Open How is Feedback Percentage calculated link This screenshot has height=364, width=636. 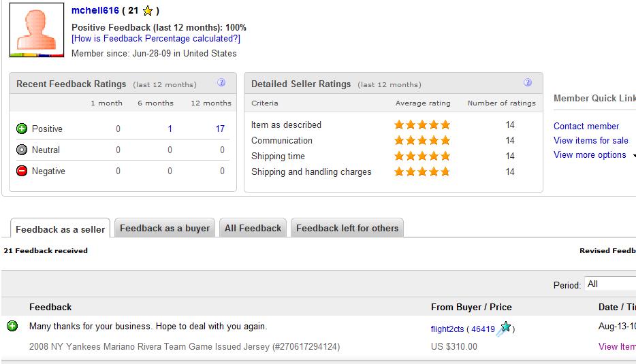tap(156, 39)
